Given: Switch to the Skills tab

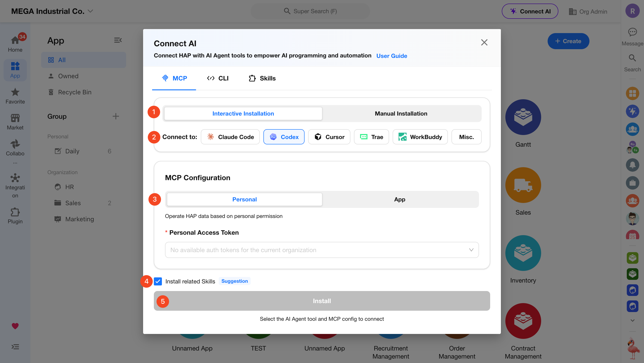Looking at the screenshot, I should pos(262,78).
